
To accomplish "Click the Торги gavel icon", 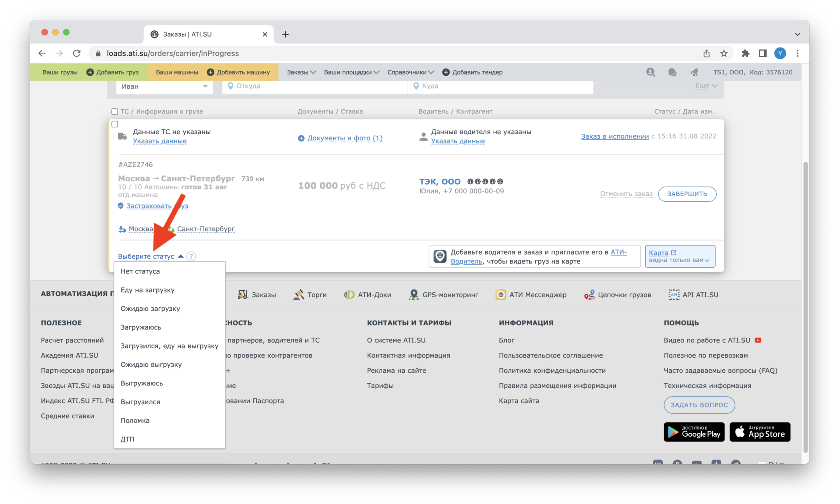I will tap(299, 295).
